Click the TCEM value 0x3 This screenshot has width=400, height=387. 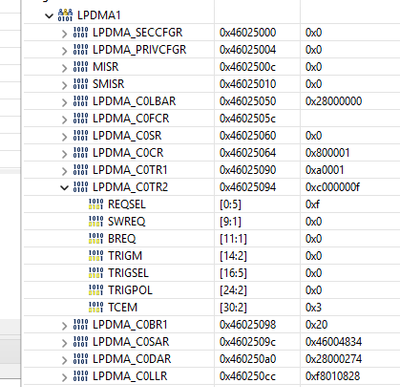(x=313, y=307)
